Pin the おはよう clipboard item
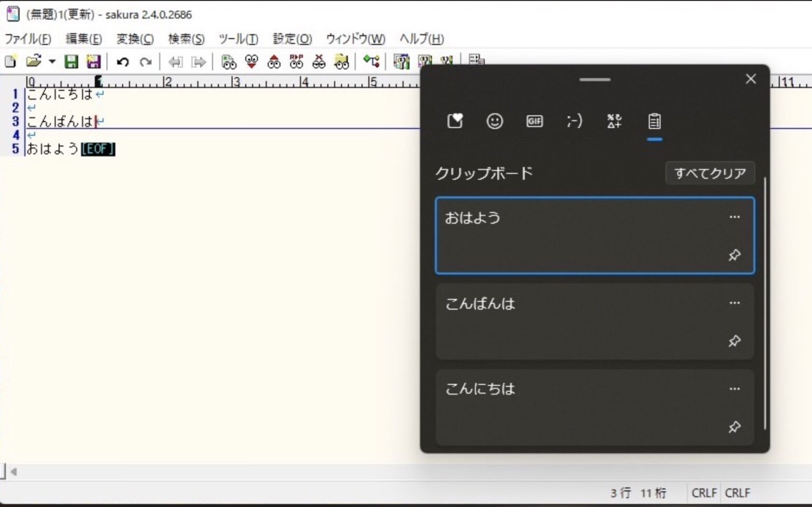 click(734, 255)
